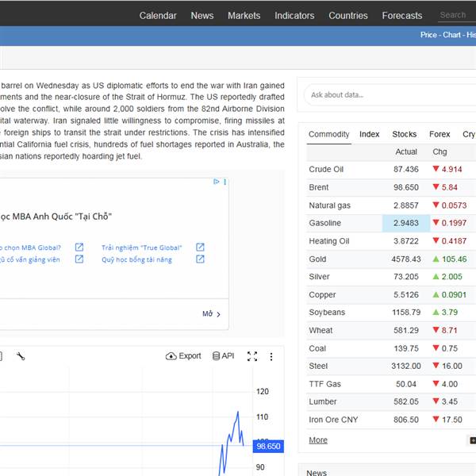Open the Markets menu
476x476 pixels.
point(244,16)
